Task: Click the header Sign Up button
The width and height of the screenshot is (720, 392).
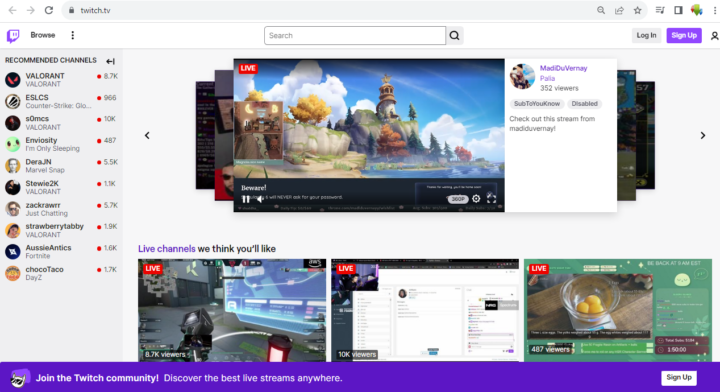Action: [684, 35]
